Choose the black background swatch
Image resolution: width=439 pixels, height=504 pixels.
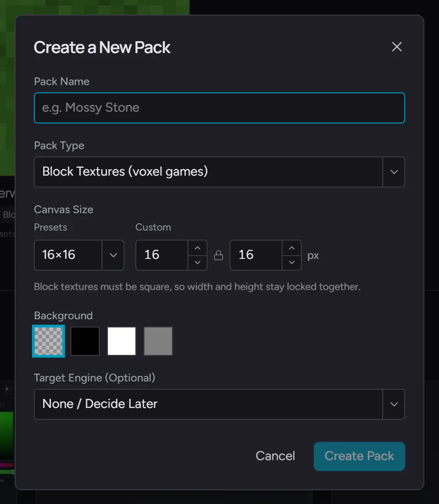coord(85,341)
